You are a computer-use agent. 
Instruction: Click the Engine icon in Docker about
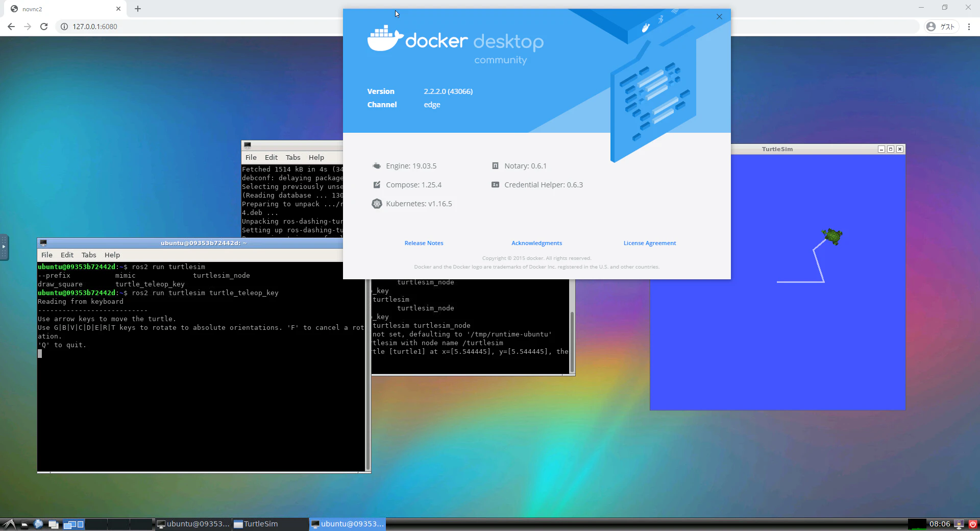[x=377, y=166]
